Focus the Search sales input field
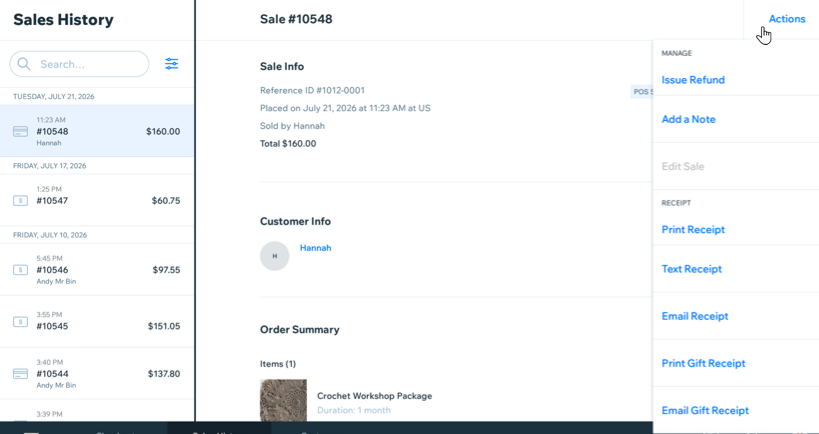The width and height of the screenshot is (819, 434). click(79, 64)
